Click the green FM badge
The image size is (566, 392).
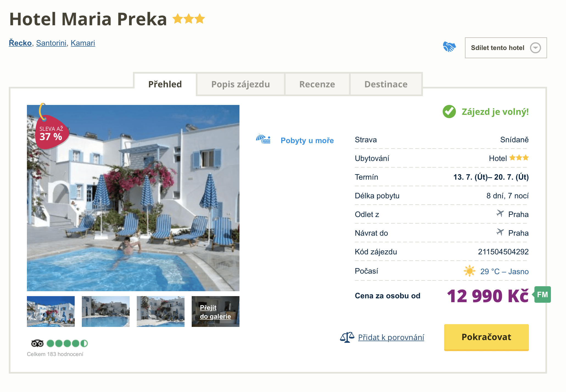tap(542, 294)
